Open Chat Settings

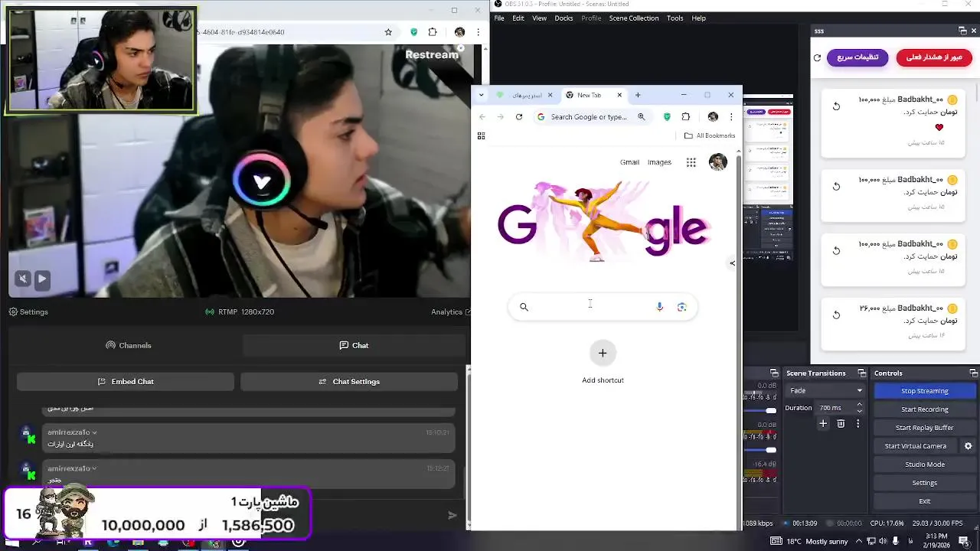tap(349, 381)
